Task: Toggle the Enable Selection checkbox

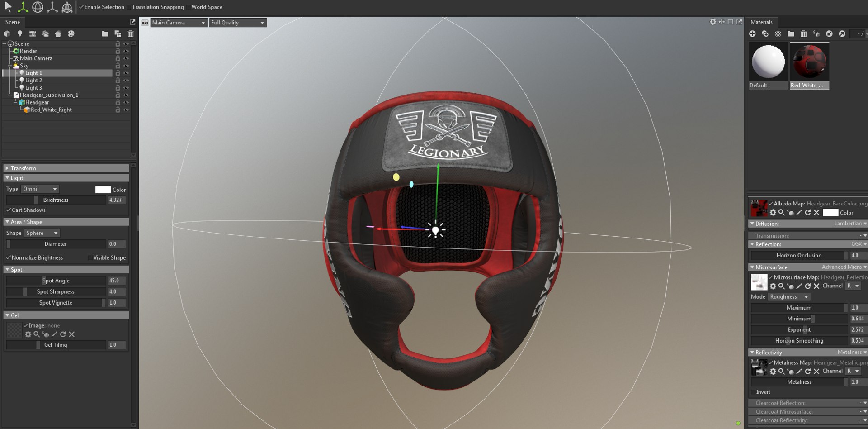Action: pos(81,7)
